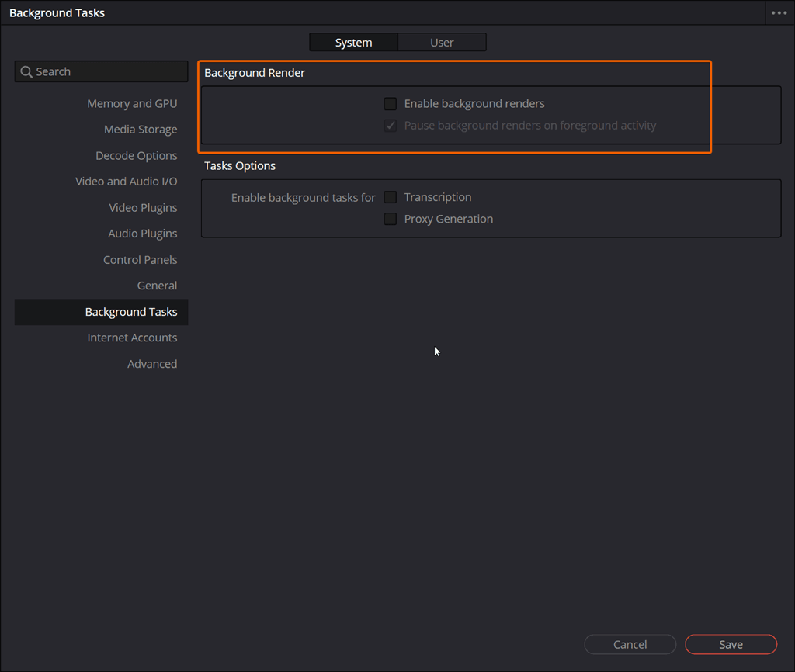Image resolution: width=795 pixels, height=672 pixels.
Task: Select Control Panels settings
Action: pyautogui.click(x=141, y=259)
